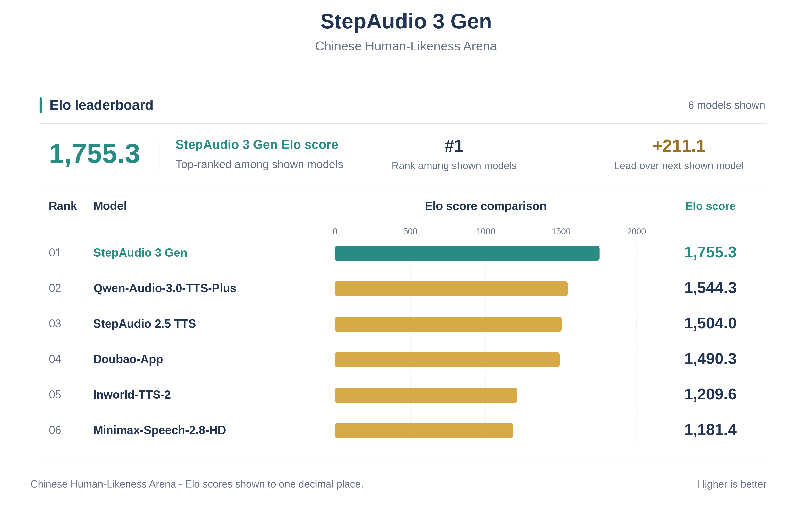Screen dimensions: 812x517
Task: Click rank number "03"
Action: 55,324
